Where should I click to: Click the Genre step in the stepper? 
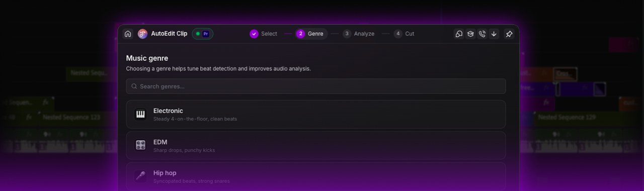(311, 34)
